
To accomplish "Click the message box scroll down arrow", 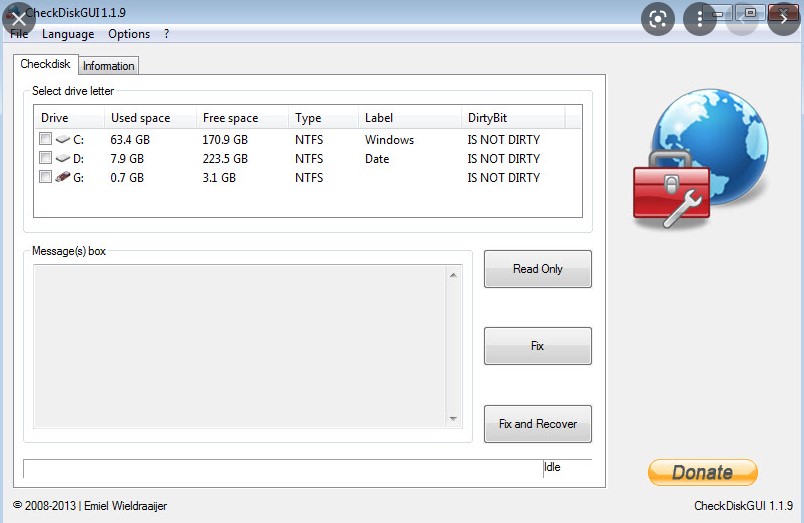I will 453,419.
